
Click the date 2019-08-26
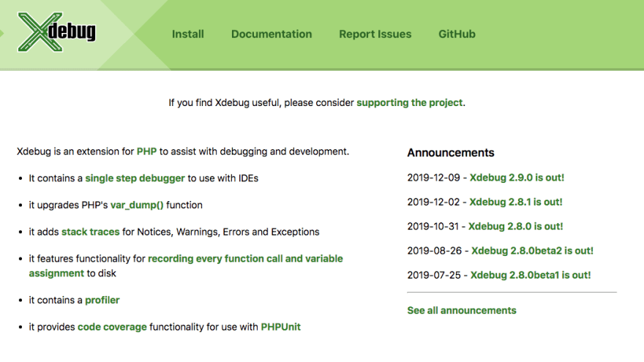[435, 251]
